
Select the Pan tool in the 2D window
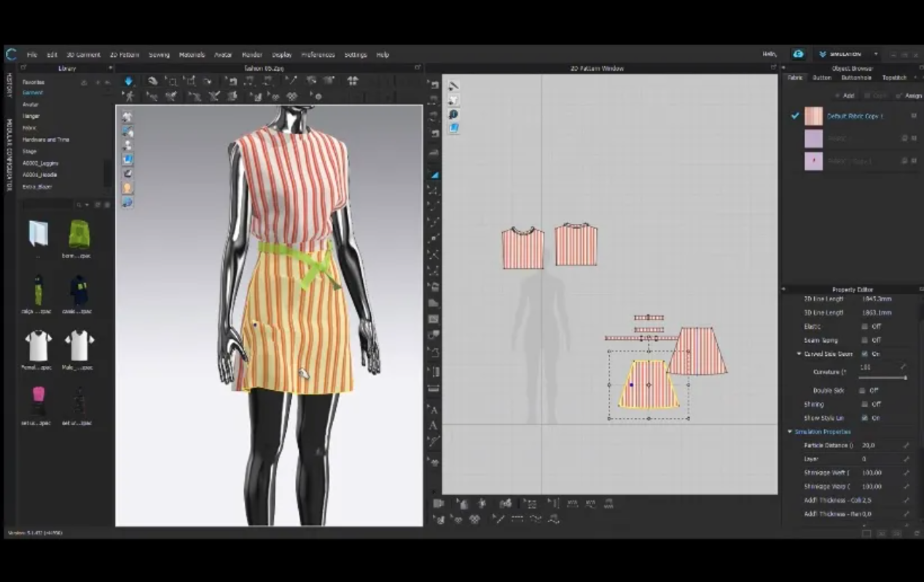pyautogui.click(x=154, y=81)
